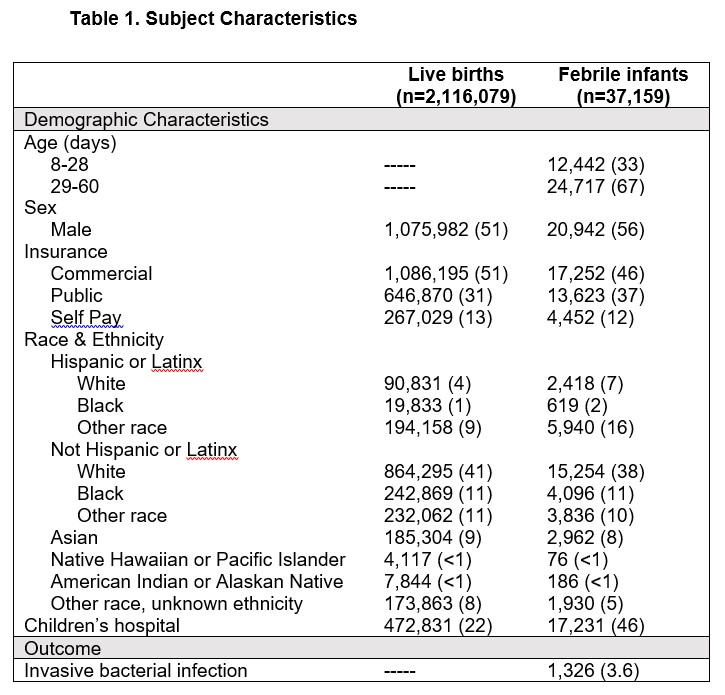Click the Demographic Characteristics section row
The image size is (725, 695).
361,119
